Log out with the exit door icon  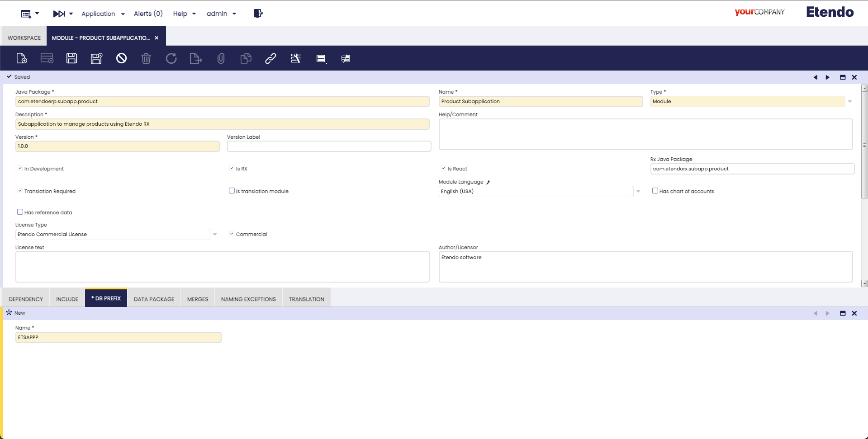pyautogui.click(x=258, y=14)
